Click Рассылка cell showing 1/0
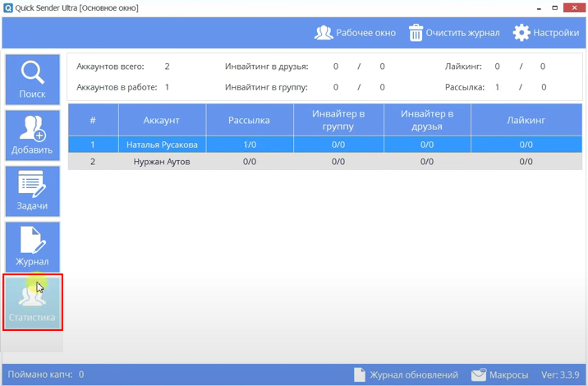588x386 pixels. point(249,145)
